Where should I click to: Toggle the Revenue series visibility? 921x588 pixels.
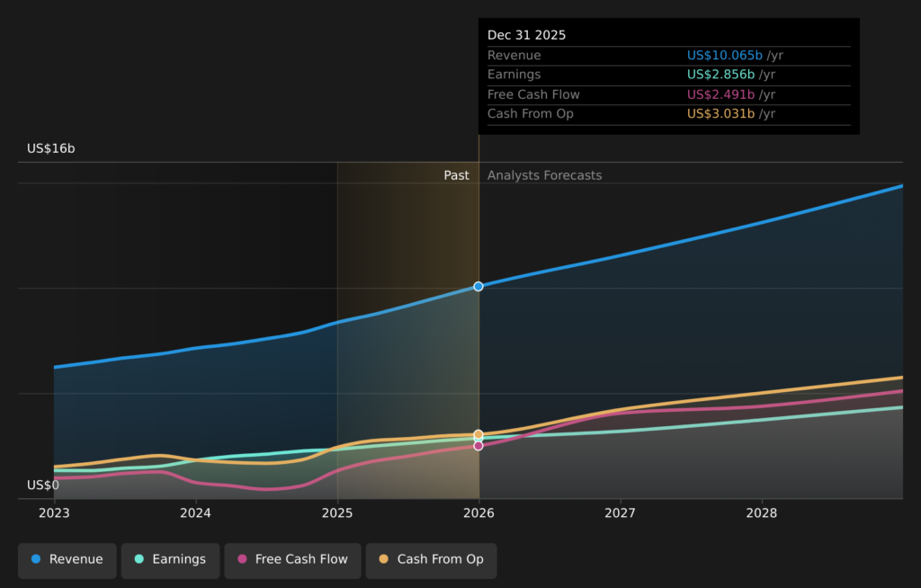(67, 559)
